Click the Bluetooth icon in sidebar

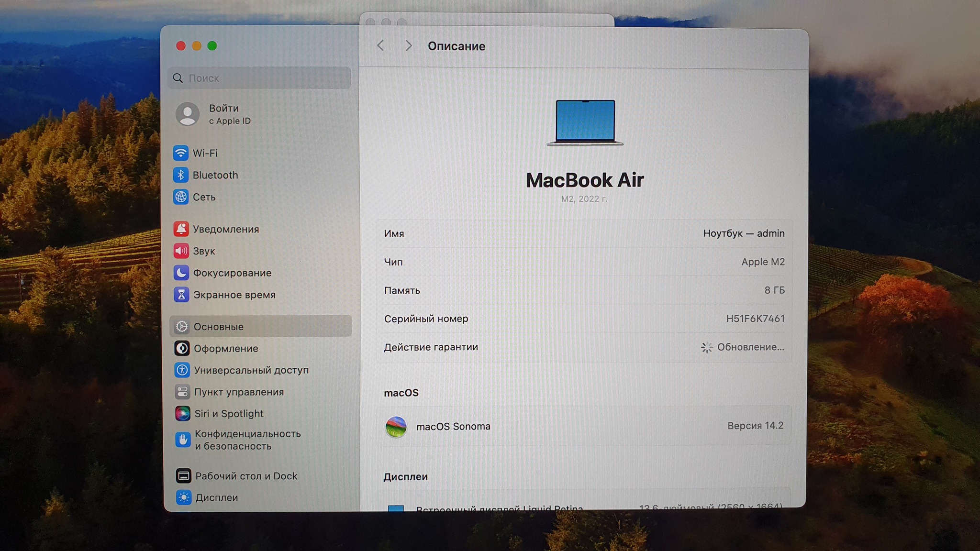180,175
